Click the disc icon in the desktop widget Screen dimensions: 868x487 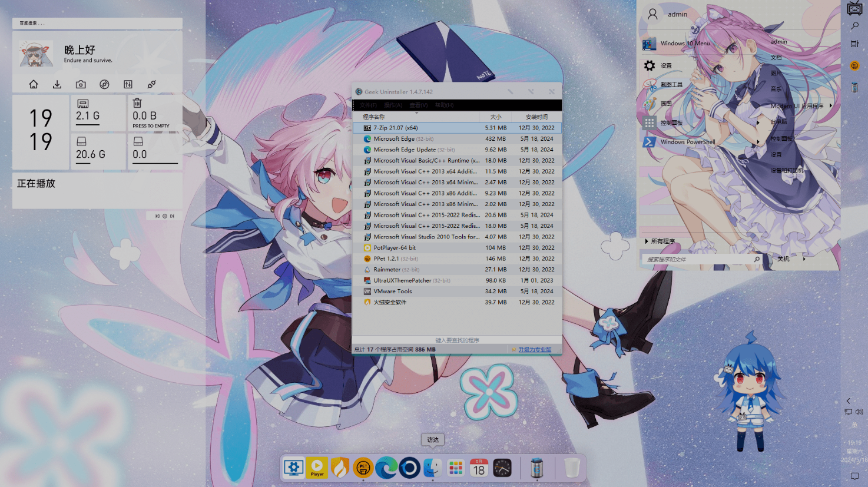point(104,84)
